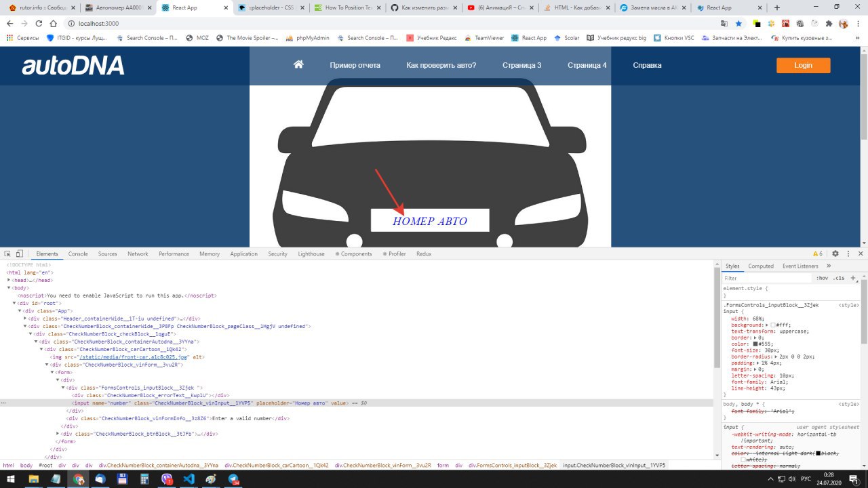Switch to the Console tab

(x=78, y=253)
